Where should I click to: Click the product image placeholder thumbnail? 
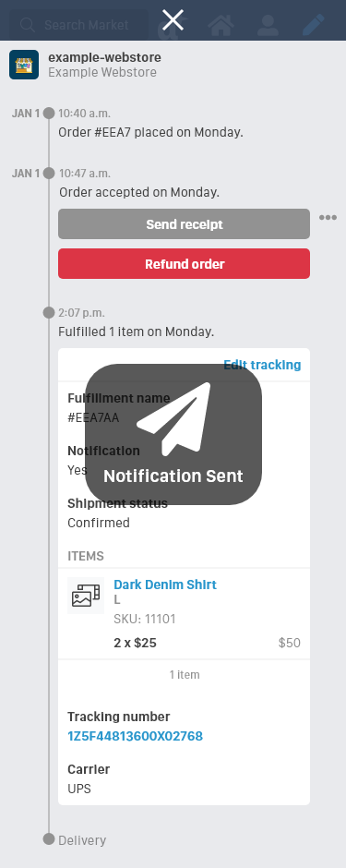[x=86, y=596]
